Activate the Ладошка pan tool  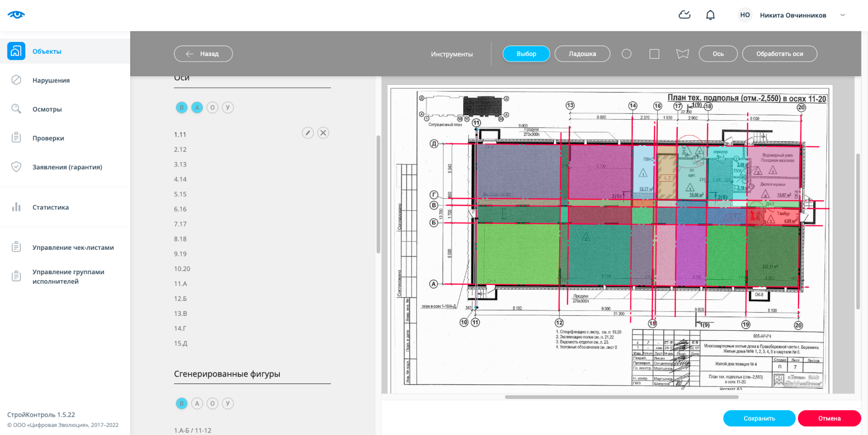coord(582,54)
